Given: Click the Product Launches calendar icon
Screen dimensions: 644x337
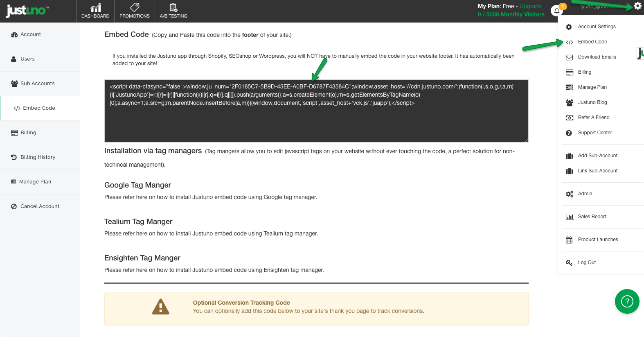Looking at the screenshot, I should click(x=569, y=240).
